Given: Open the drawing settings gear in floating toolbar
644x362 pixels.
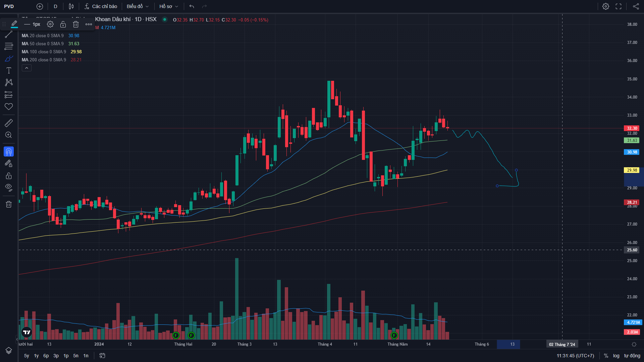Looking at the screenshot, I should [50, 24].
